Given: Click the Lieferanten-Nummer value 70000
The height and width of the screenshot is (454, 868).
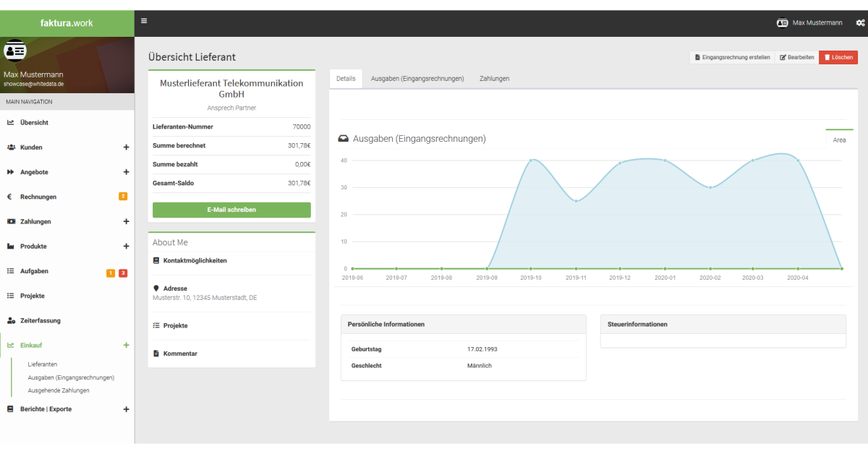Looking at the screenshot, I should (x=302, y=127).
